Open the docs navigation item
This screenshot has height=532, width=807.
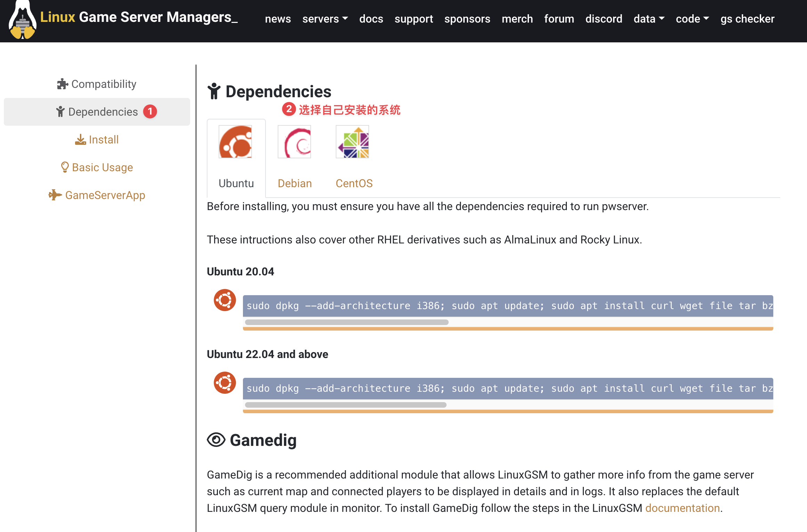point(371,19)
